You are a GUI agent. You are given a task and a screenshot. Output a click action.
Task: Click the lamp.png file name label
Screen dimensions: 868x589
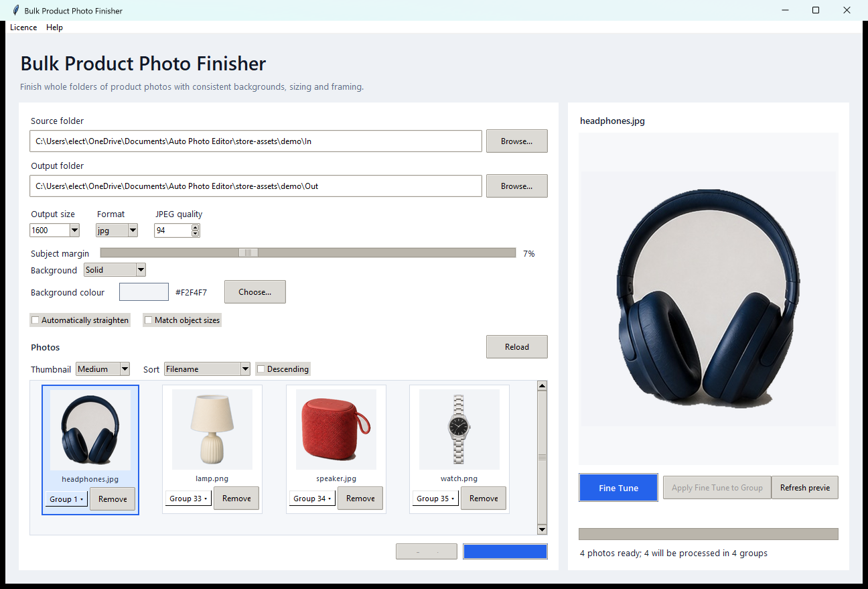click(x=212, y=479)
